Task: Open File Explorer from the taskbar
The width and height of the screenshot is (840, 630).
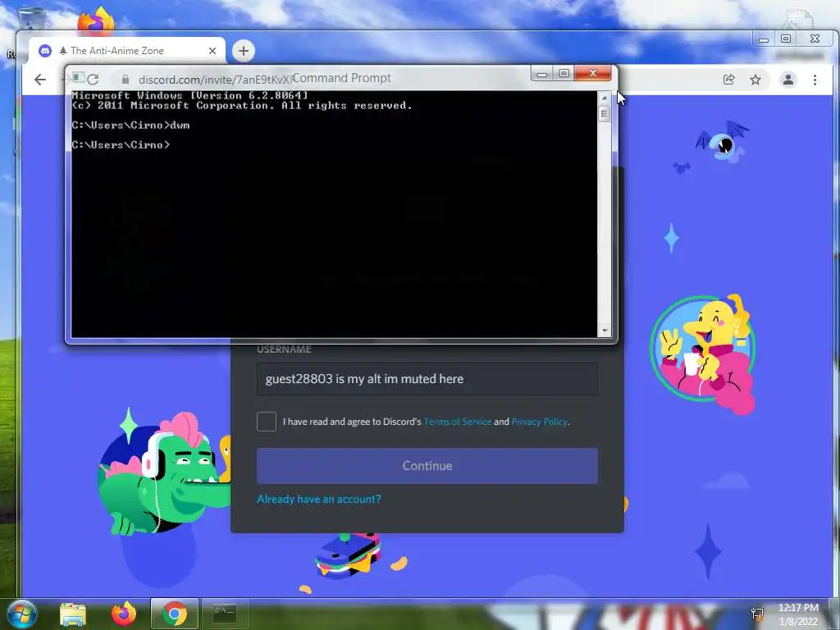Action: point(73,614)
